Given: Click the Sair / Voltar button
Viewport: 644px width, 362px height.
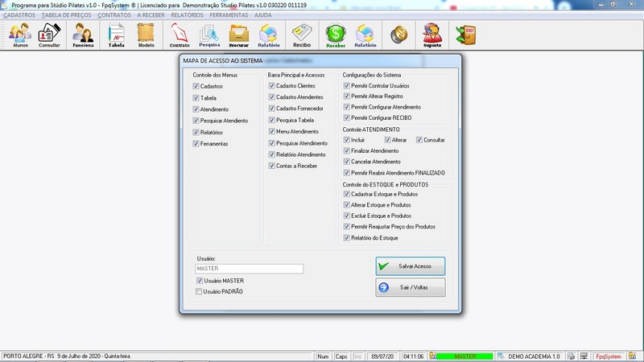Looking at the screenshot, I should (411, 287).
